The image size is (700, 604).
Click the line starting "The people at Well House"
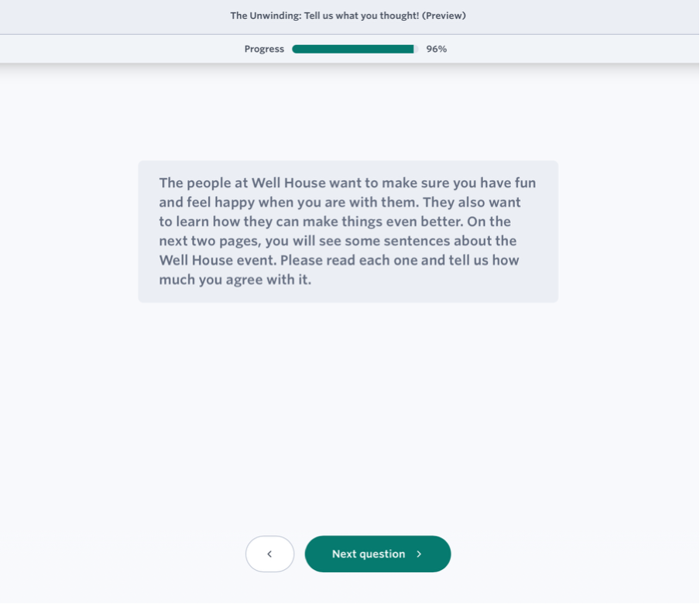347,184
